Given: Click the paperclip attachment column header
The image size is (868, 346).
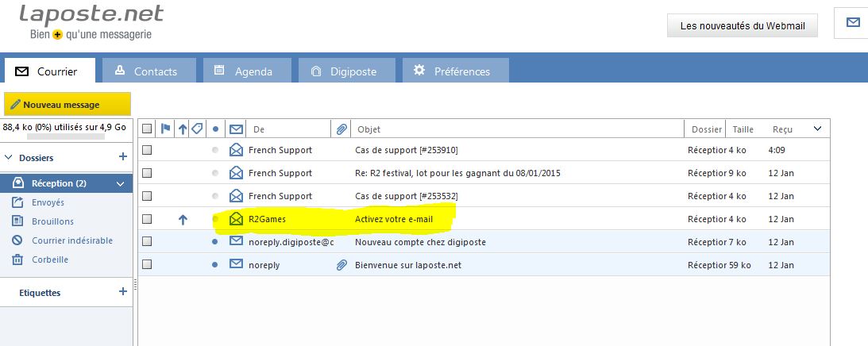Looking at the screenshot, I should pos(341,129).
